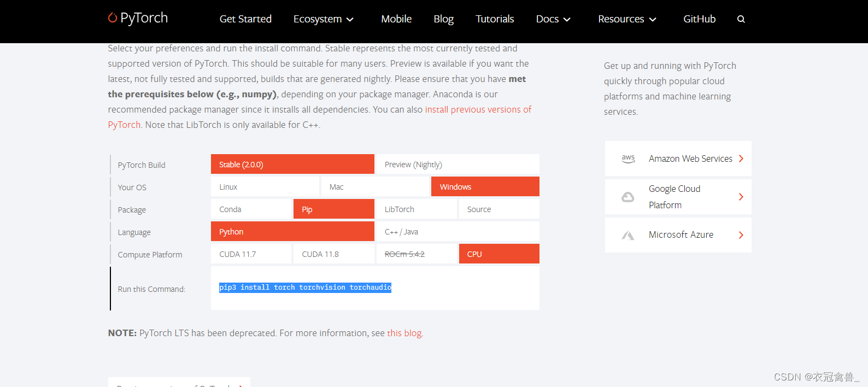Click arrow next to Amazon Web Services
The image size is (868, 387).
741,159
